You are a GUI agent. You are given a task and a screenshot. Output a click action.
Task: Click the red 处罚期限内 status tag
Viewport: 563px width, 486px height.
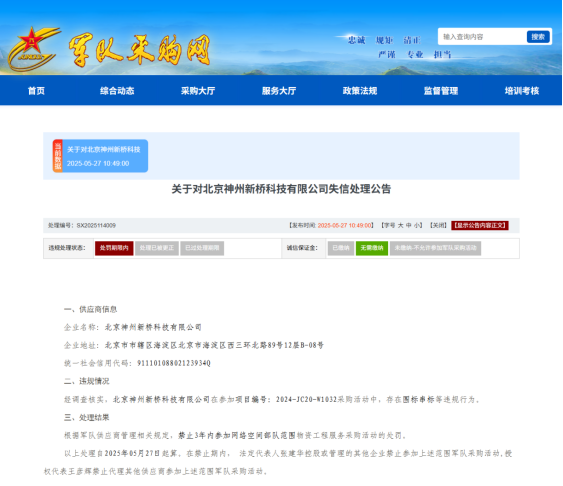click(114, 248)
